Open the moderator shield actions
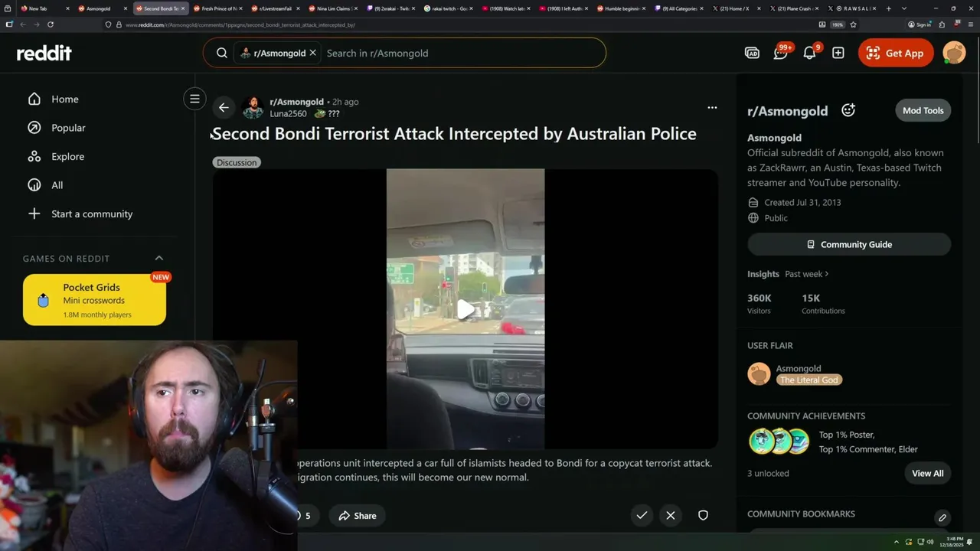 pyautogui.click(x=703, y=515)
